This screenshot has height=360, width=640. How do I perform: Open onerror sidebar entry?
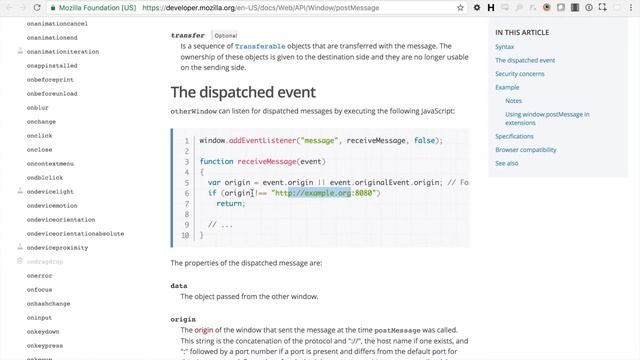click(39, 276)
